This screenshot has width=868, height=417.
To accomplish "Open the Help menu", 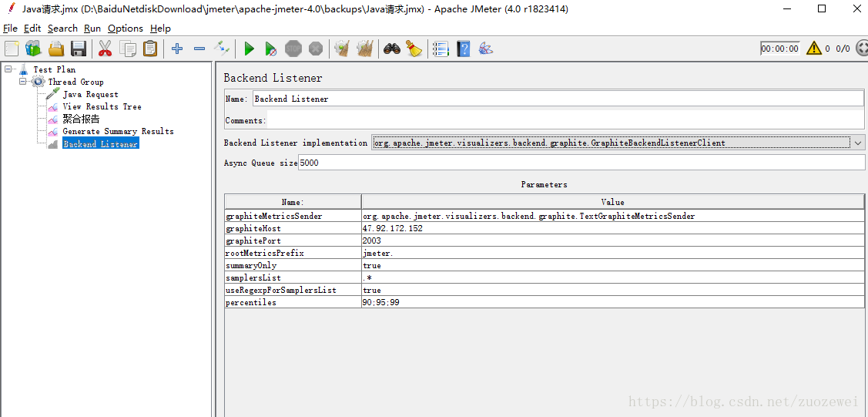I will pyautogui.click(x=160, y=29).
